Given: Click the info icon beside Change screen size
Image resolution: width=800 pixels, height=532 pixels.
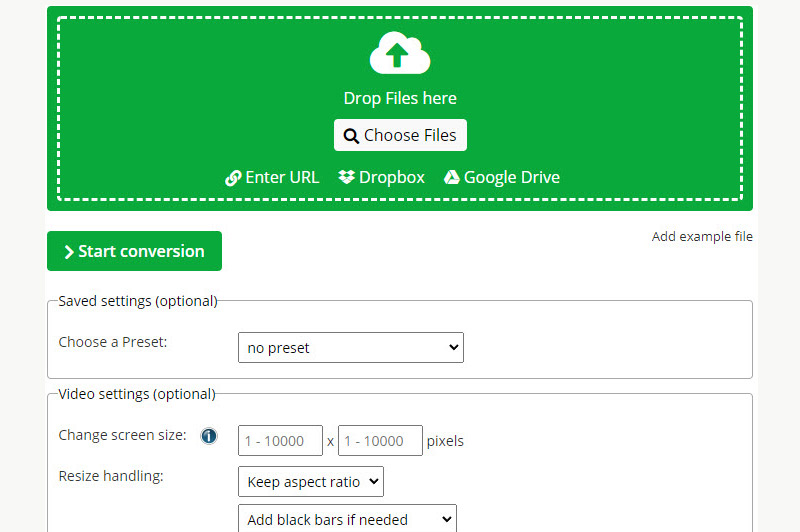Looking at the screenshot, I should pos(209,436).
